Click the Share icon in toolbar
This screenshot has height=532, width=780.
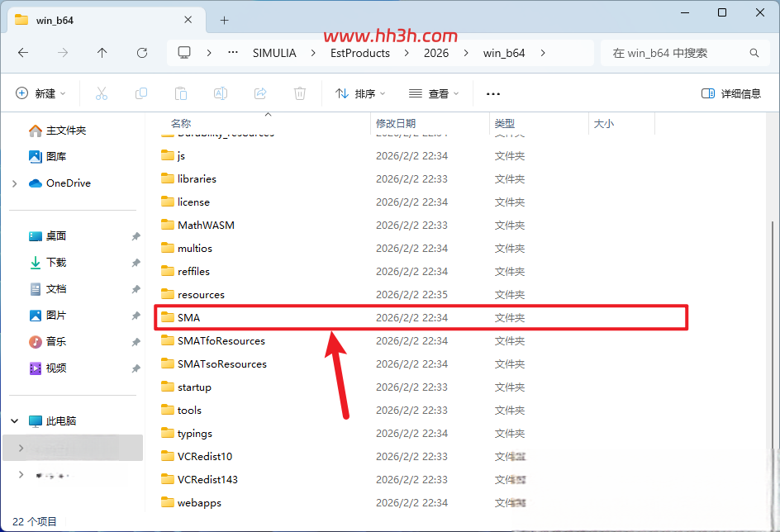tap(260, 93)
